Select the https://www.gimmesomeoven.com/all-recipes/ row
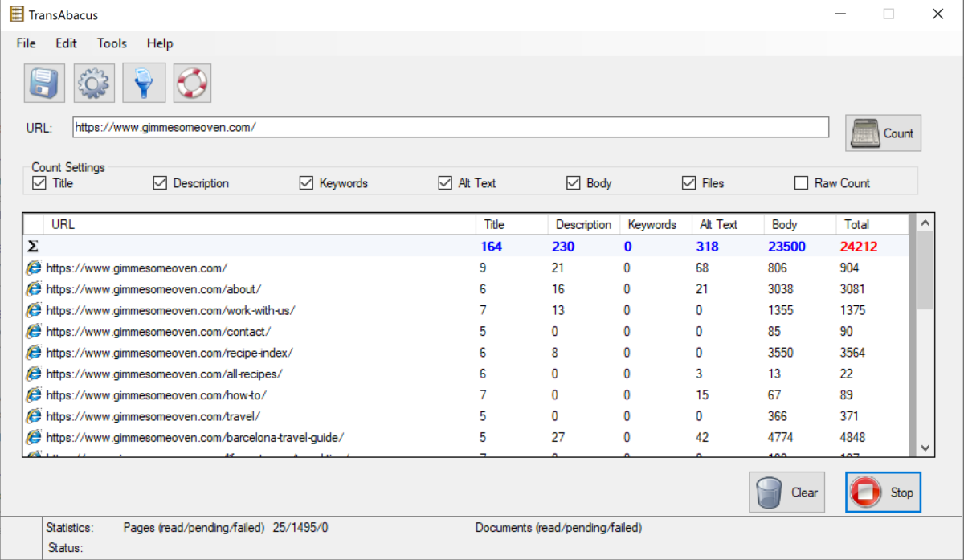The image size is (964, 560). coord(467,374)
